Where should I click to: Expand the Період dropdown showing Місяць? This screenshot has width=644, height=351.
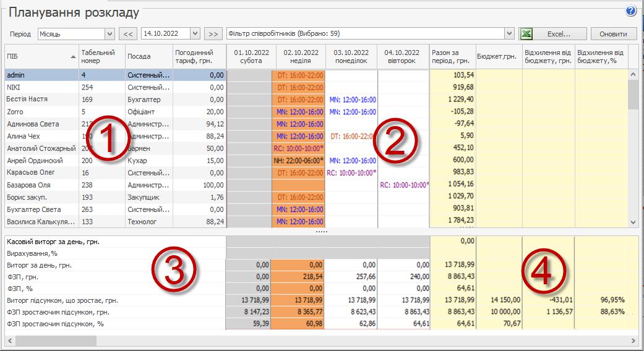[110, 33]
